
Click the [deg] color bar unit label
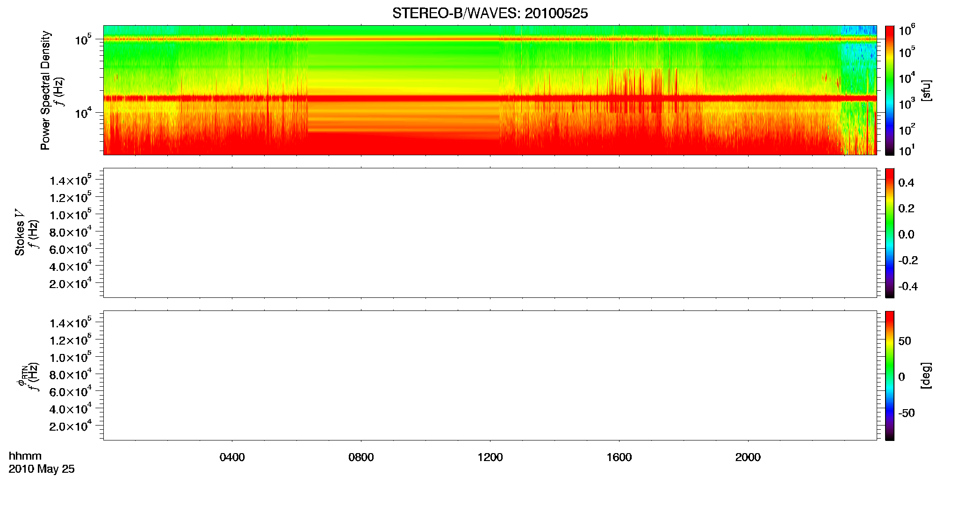926,375
